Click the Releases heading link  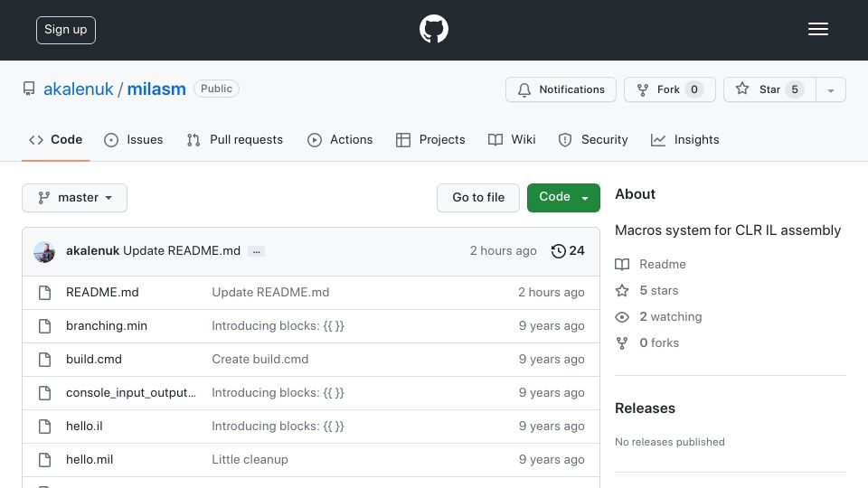point(645,408)
